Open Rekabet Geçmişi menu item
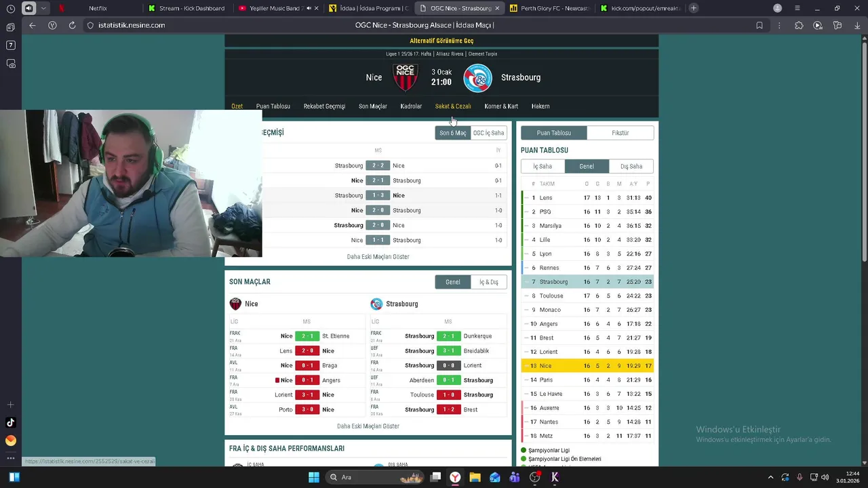Viewport: 868px width, 488px height. tap(324, 106)
